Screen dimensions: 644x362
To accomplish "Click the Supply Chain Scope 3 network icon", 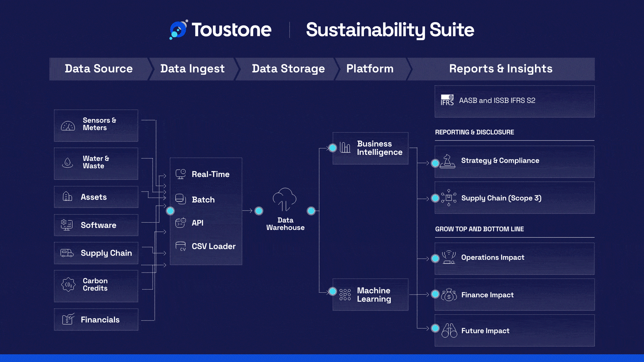I will [448, 197].
